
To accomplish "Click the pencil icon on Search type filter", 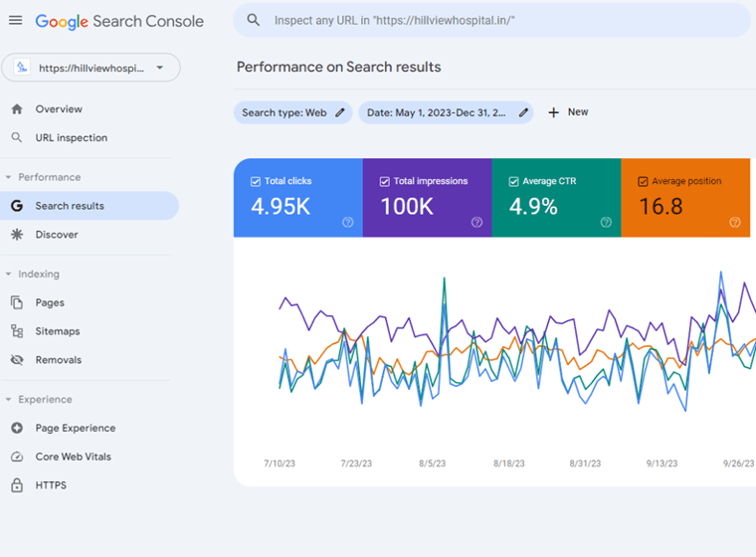I will coord(340,113).
